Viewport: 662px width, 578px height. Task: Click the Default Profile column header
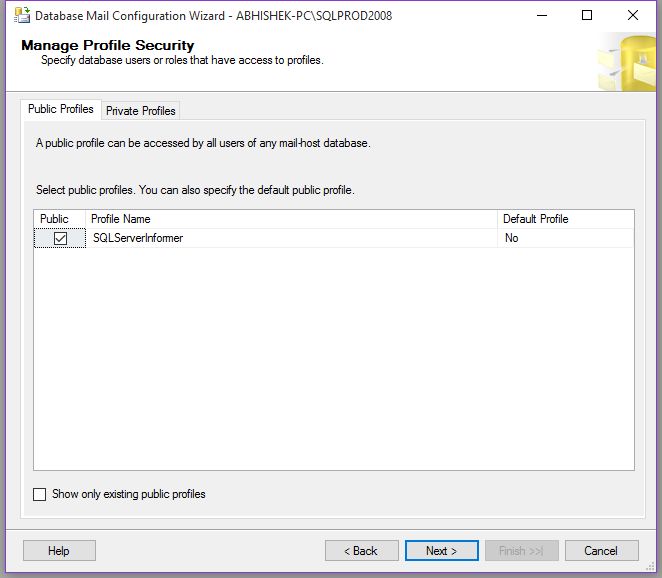pyautogui.click(x=566, y=219)
